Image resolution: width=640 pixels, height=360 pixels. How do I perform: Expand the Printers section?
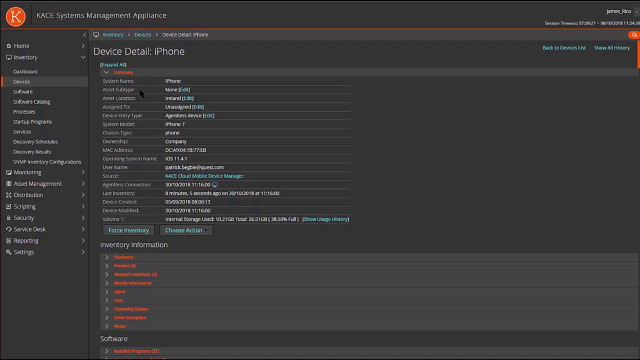[x=107, y=266]
